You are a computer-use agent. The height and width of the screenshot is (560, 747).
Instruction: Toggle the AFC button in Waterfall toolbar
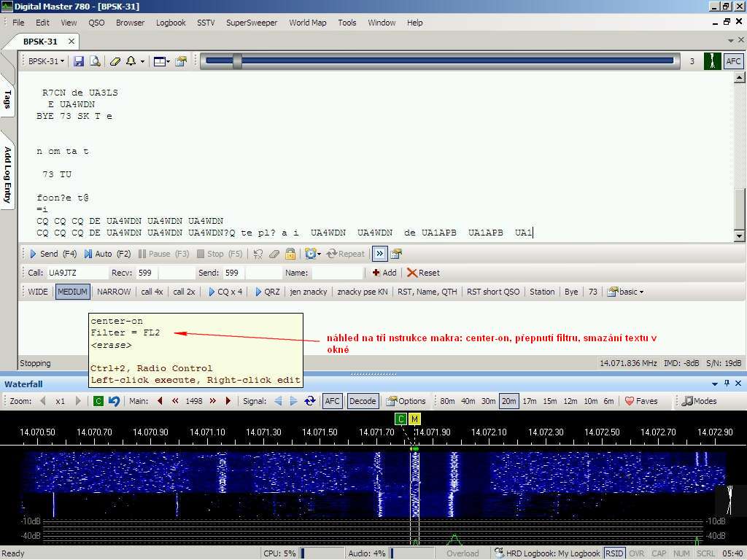(x=332, y=401)
